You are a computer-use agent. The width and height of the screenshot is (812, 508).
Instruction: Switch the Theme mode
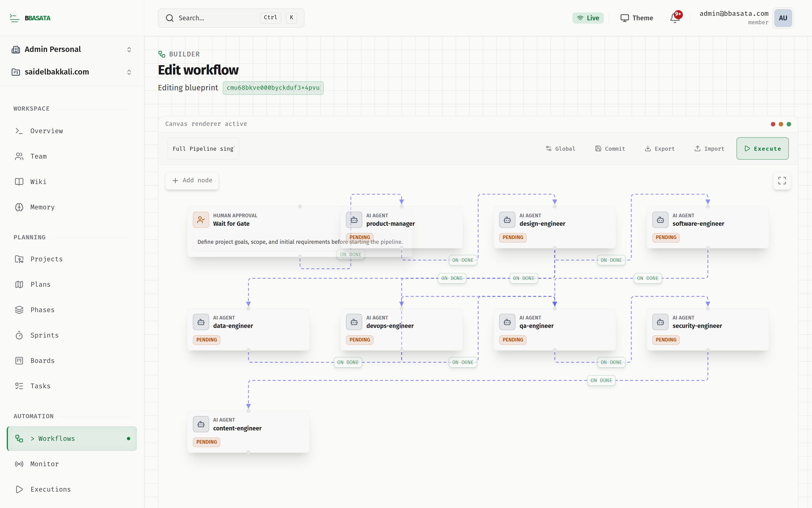(x=637, y=18)
